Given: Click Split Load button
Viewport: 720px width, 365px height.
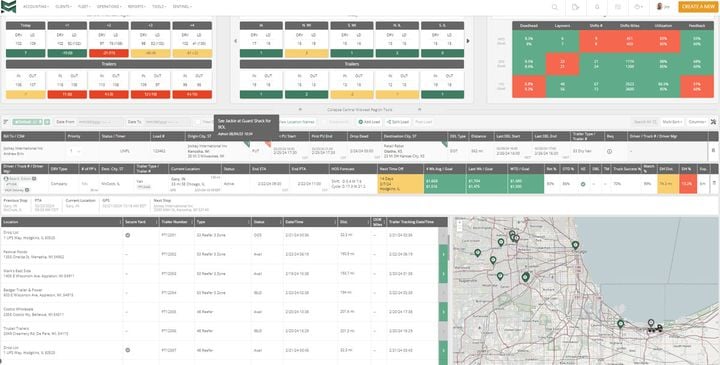Looking at the screenshot, I should tap(398, 122).
